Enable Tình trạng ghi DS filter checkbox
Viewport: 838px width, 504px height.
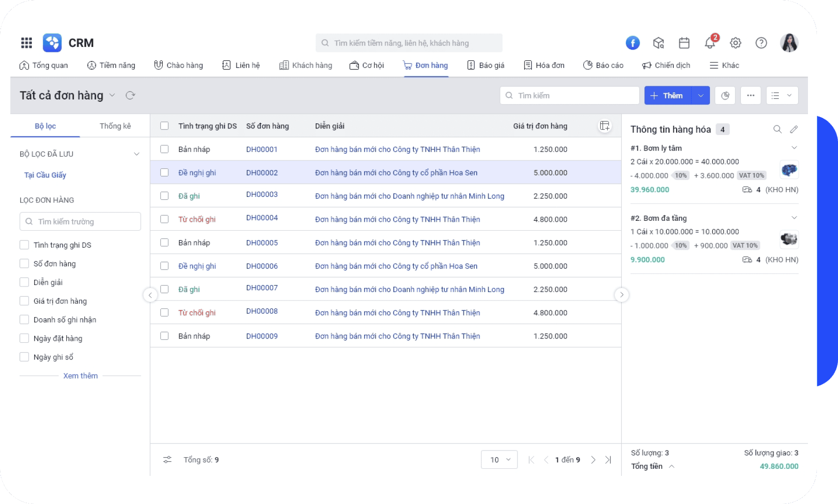point(24,245)
